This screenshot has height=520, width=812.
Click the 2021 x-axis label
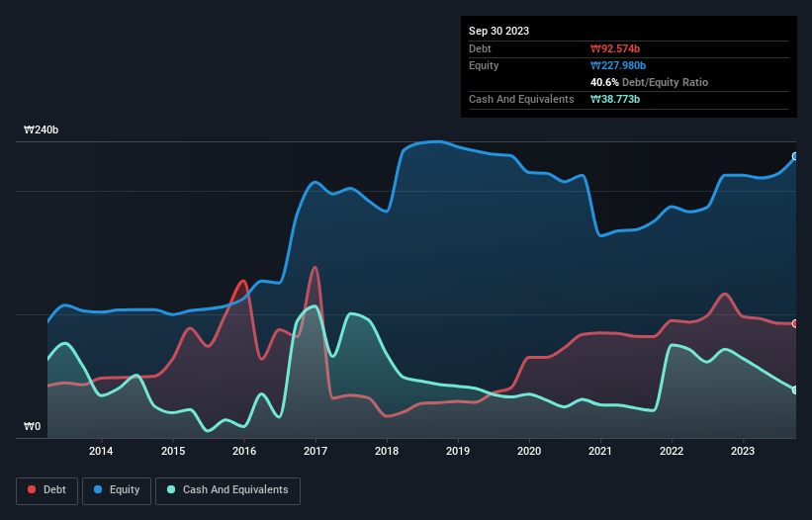point(600,451)
